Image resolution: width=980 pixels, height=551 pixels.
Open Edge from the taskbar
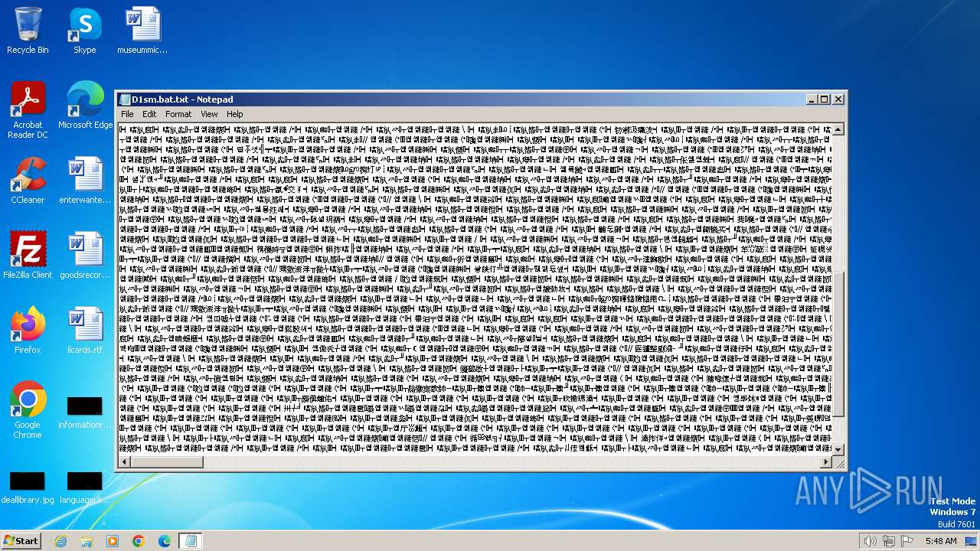(x=165, y=541)
